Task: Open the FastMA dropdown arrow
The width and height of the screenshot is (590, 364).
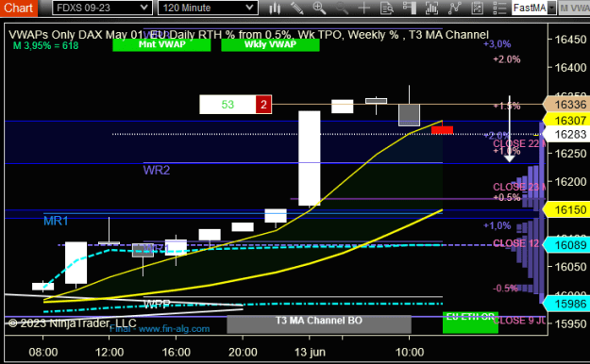Action: pos(551,8)
